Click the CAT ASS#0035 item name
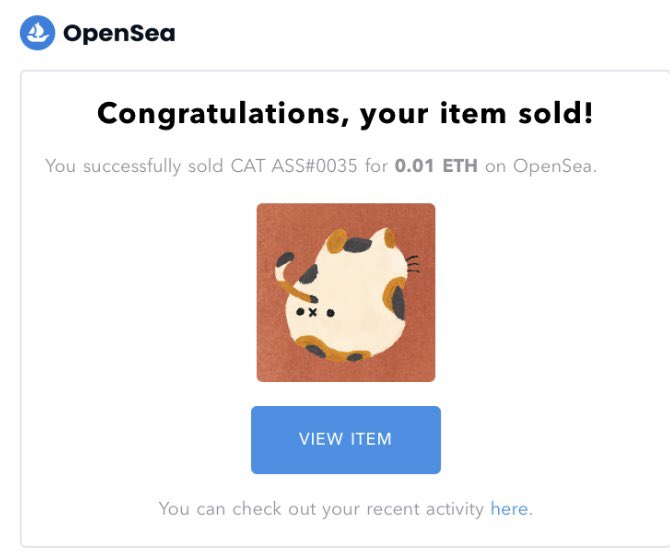This screenshot has height=551, width=670. tap(294, 166)
